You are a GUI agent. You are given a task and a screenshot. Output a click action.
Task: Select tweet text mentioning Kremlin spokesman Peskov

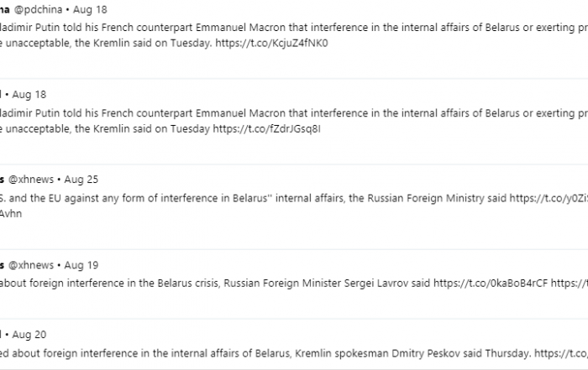[x=294, y=353]
